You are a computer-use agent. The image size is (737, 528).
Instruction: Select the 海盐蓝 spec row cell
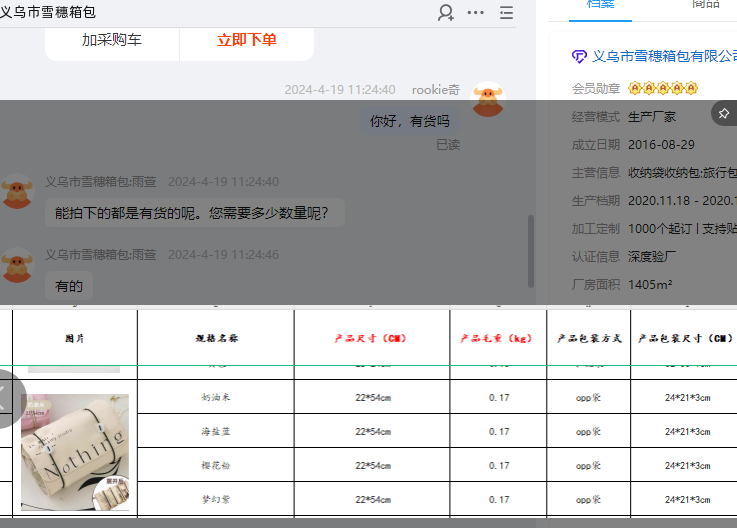(216, 432)
